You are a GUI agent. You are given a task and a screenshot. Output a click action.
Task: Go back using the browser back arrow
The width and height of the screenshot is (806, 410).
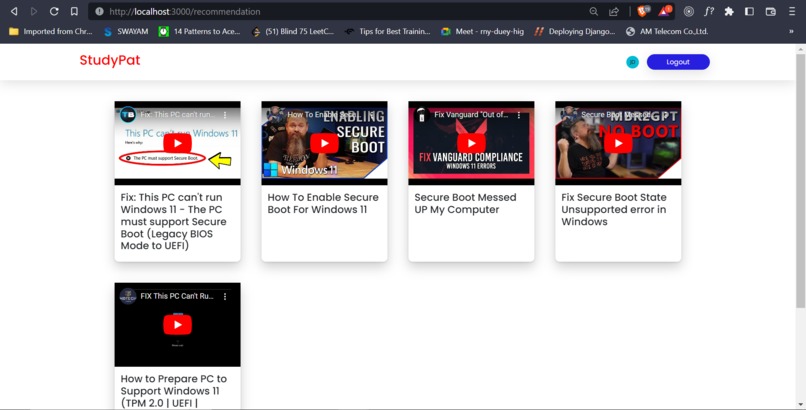point(14,11)
